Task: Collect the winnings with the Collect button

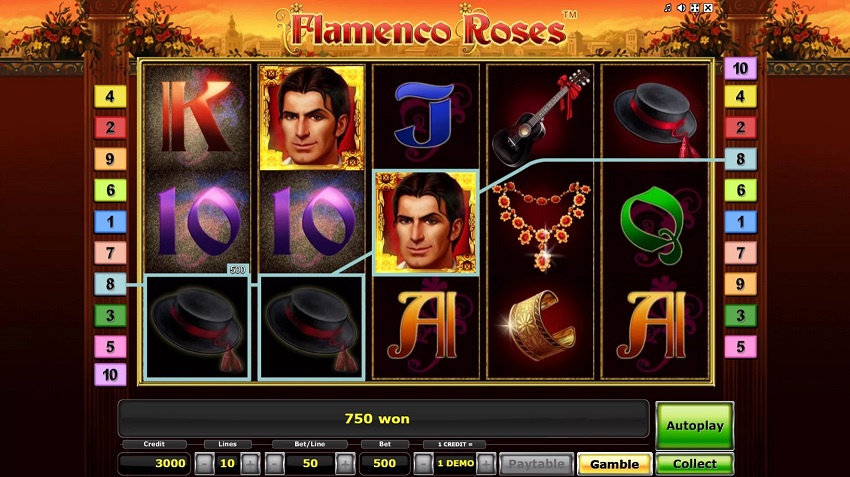Action: click(694, 464)
